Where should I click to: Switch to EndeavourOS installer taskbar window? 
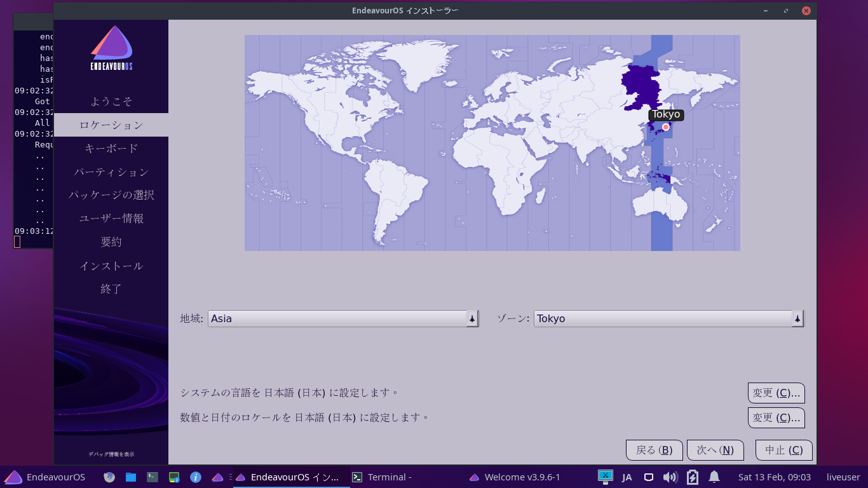click(291, 477)
